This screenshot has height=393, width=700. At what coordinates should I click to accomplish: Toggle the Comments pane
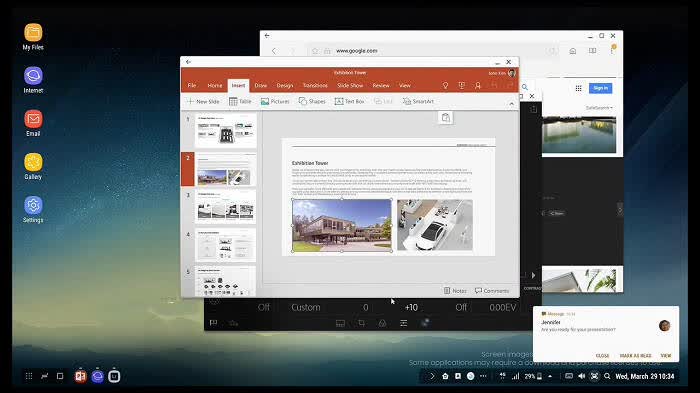(492, 291)
